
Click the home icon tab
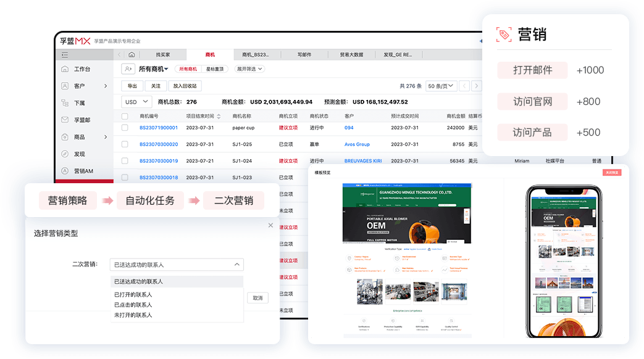tap(132, 55)
